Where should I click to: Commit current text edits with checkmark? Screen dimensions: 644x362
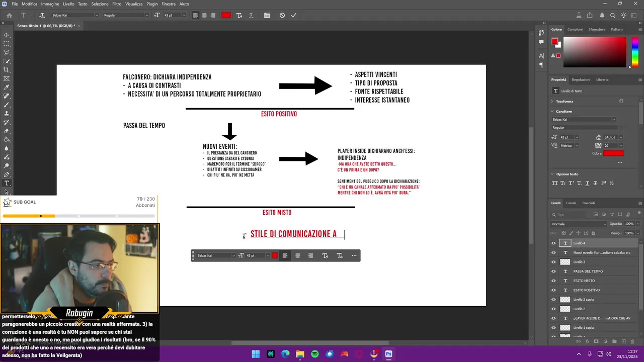293,15
